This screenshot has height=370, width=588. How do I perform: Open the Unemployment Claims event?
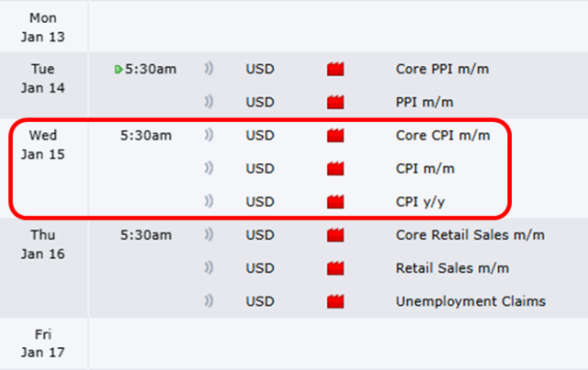click(469, 301)
